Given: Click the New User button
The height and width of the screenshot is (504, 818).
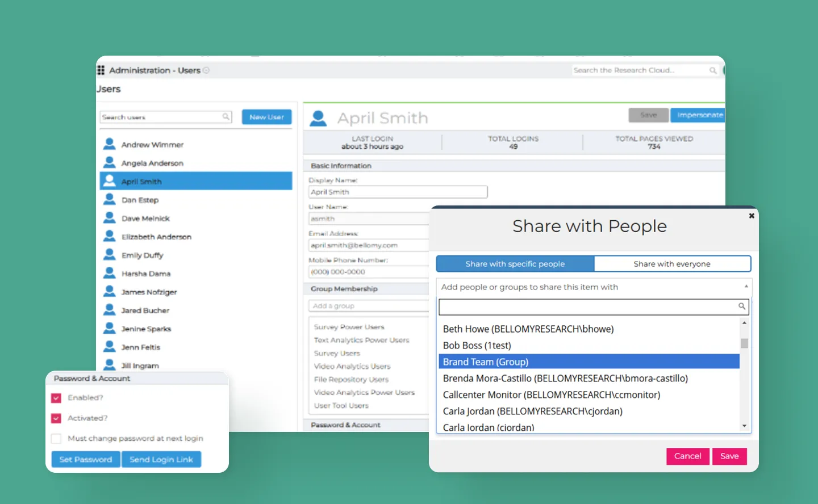Looking at the screenshot, I should click(266, 117).
